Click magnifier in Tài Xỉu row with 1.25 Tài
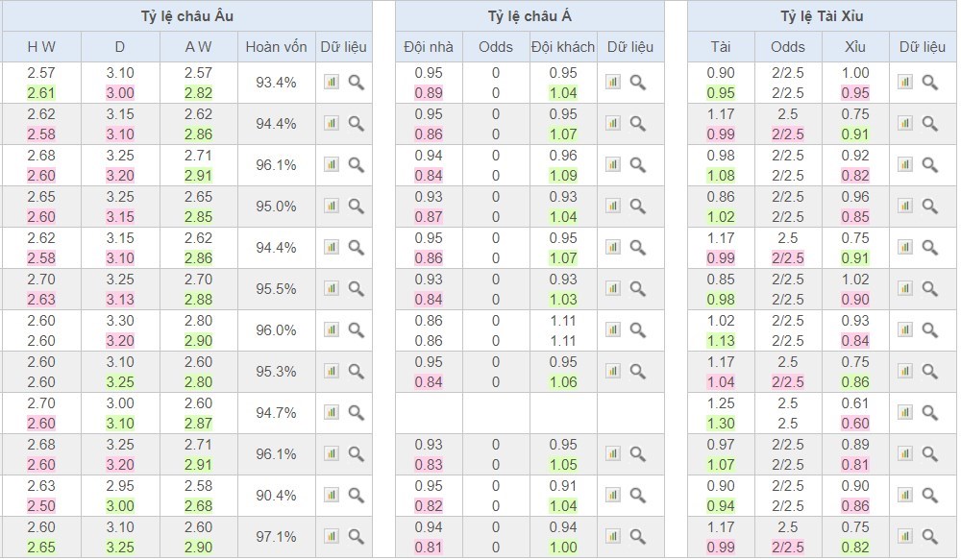 pyautogui.click(x=929, y=413)
